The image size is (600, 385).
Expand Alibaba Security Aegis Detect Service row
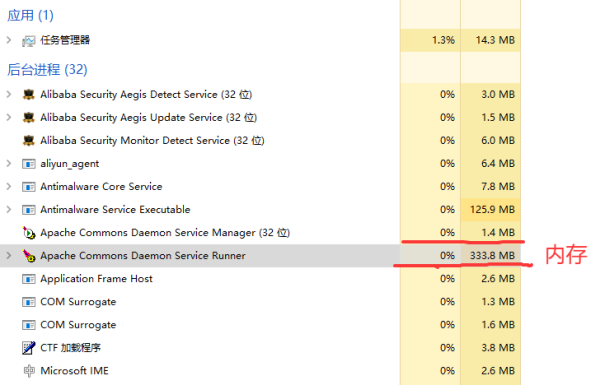9,94
